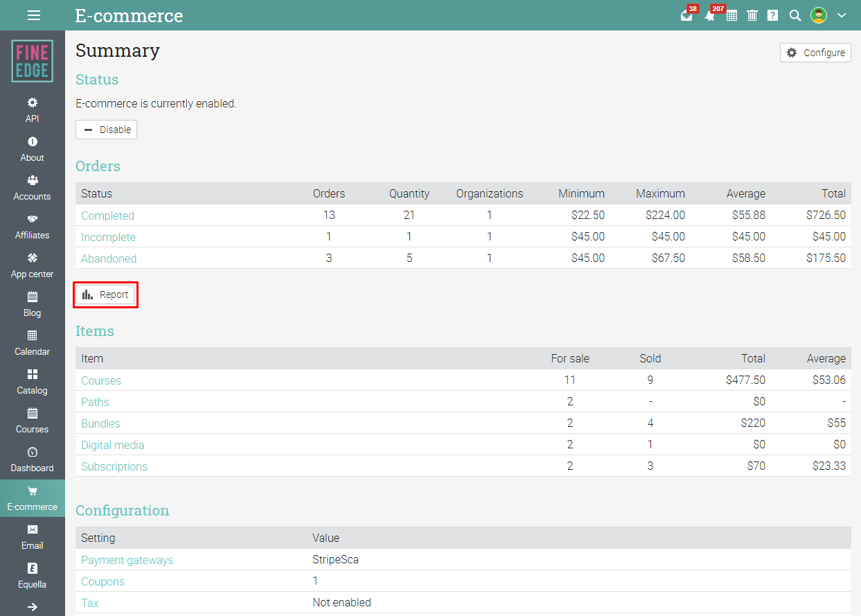Screen dimensions: 861x616
Task: Expand the user menu chevron
Action: point(842,15)
